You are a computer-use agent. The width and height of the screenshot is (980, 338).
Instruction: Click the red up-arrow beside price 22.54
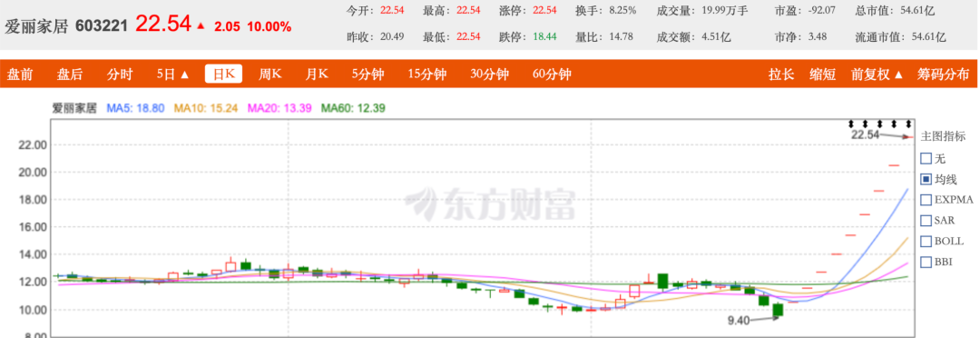(x=201, y=26)
